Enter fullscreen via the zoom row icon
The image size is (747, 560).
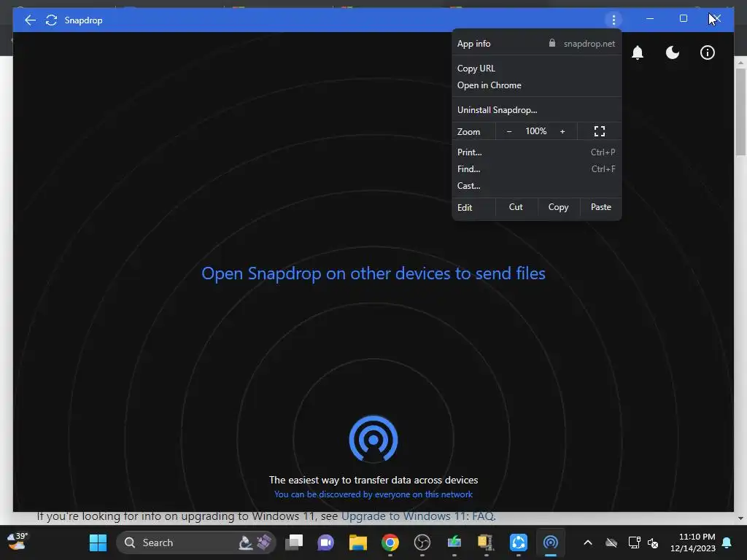point(600,131)
